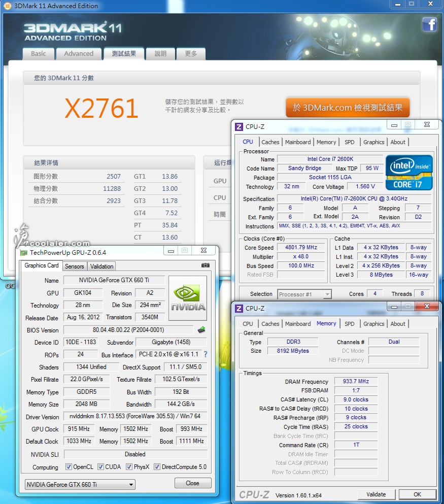Click the Validate button in CPU-Z
Viewport: 444px width, 504px height.
pos(376,494)
